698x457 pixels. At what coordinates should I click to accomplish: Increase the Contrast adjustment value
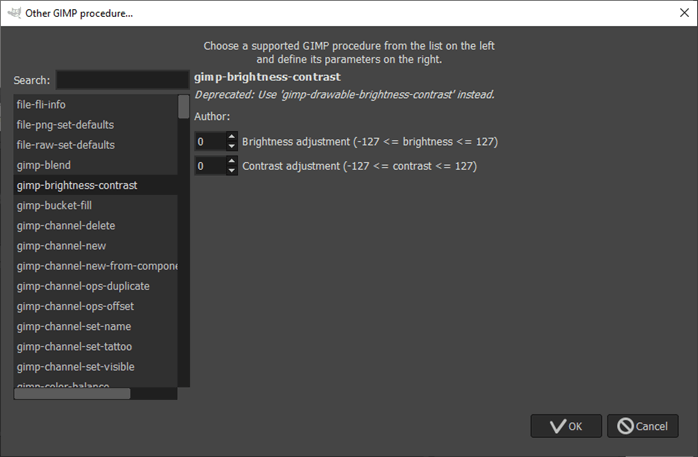click(232, 161)
